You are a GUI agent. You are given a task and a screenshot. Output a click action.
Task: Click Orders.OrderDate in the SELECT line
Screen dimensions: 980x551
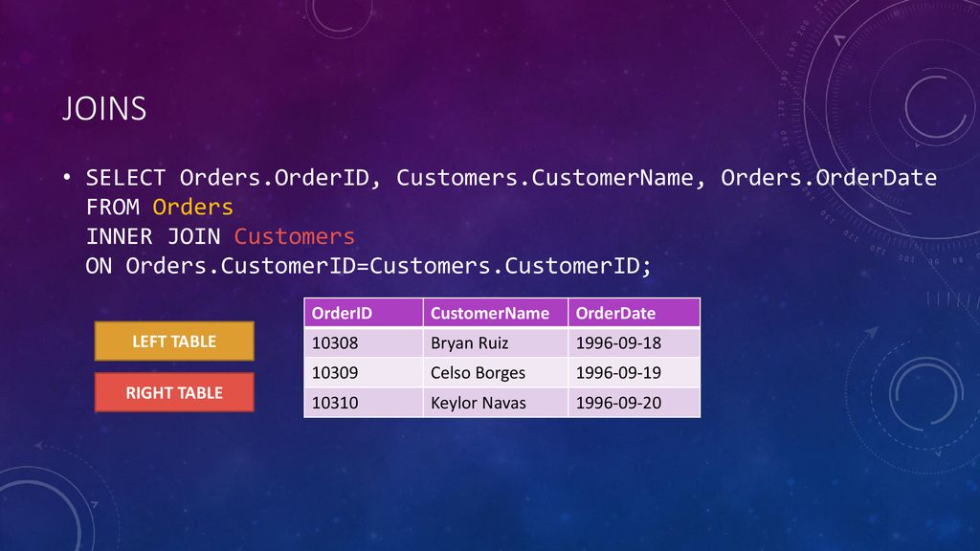829,177
